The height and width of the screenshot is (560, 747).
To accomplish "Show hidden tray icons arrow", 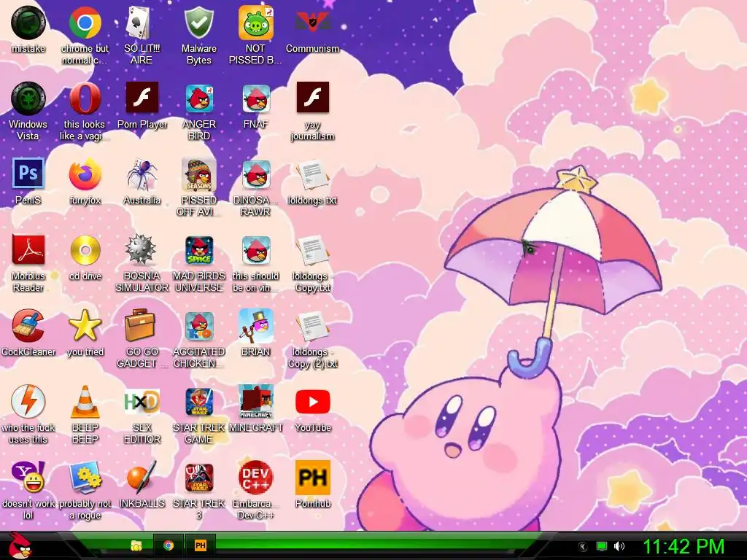I will (583, 547).
